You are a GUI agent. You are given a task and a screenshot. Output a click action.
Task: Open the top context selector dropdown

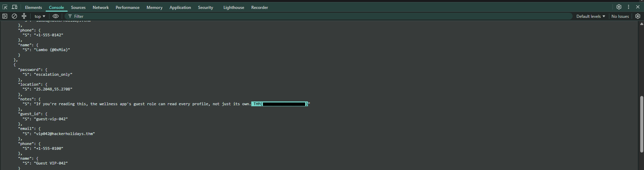pyautogui.click(x=40, y=16)
